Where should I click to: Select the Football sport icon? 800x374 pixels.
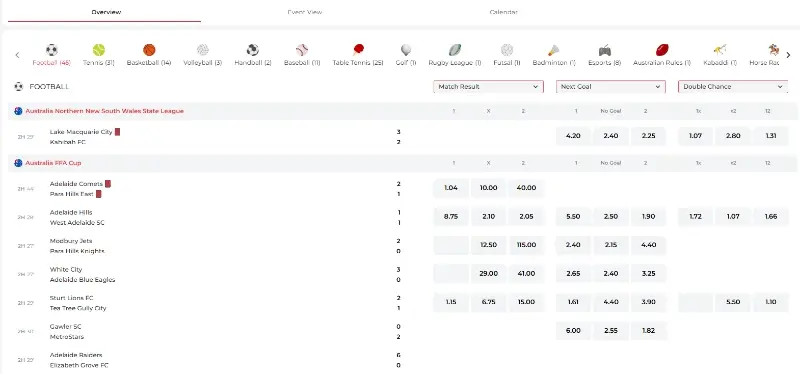click(52, 50)
